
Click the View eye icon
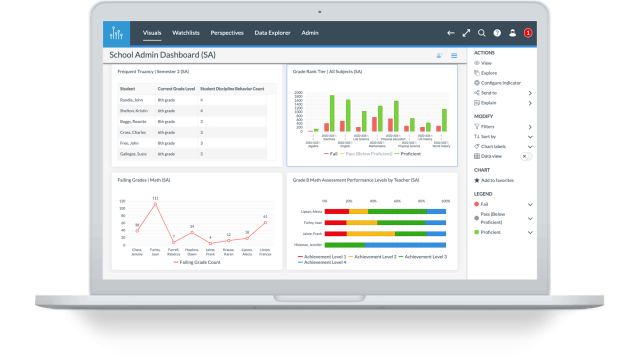[476, 63]
